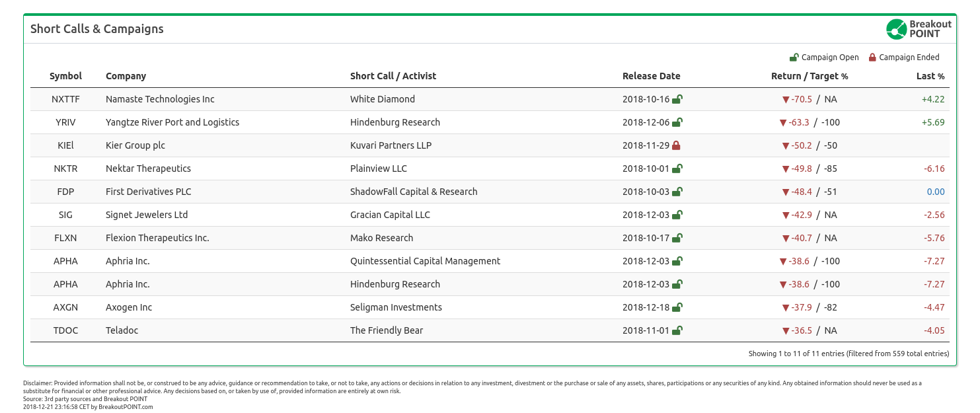Click the red down arrow in FLXN row
This screenshot has height=413, width=980.
[786, 239]
